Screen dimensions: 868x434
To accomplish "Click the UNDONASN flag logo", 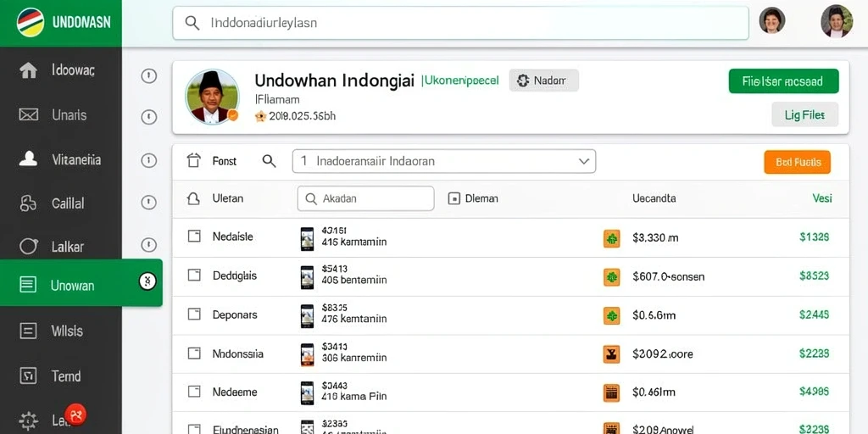I will coord(31,22).
